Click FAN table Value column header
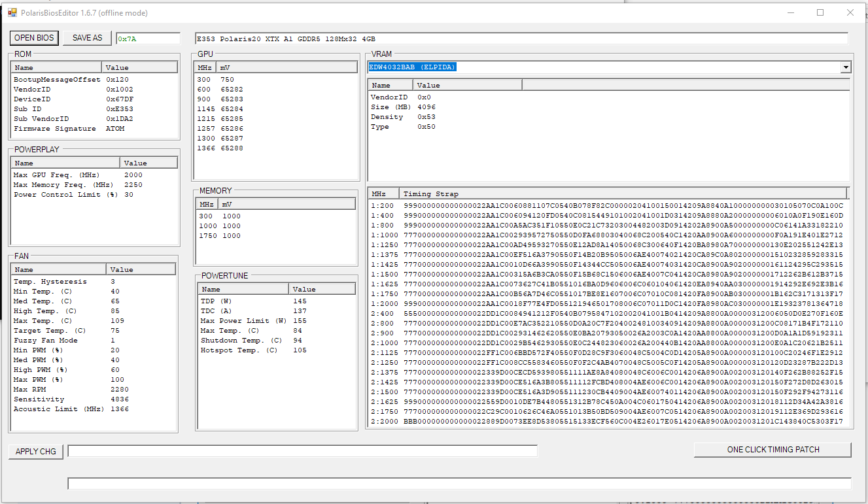Image resolution: width=868 pixels, height=504 pixels. point(141,269)
